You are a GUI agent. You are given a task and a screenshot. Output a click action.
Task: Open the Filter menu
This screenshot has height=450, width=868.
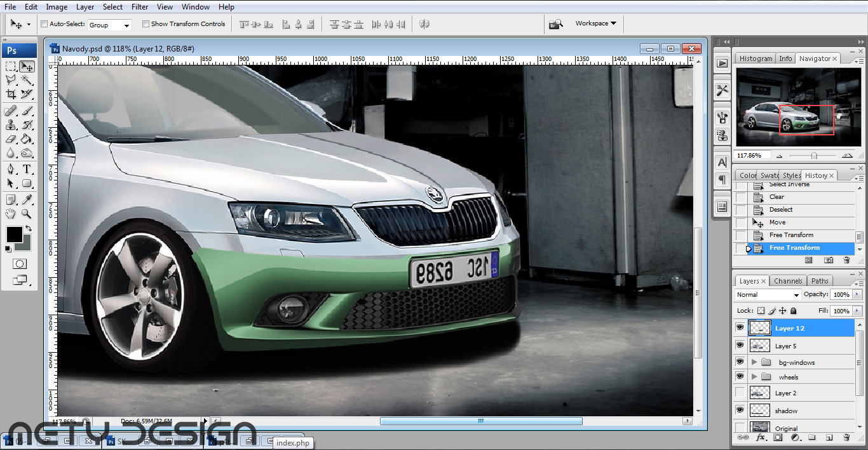(140, 7)
